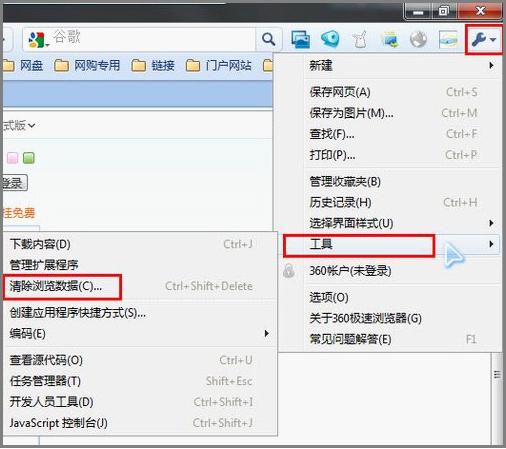This screenshot has width=506, height=449.
Task: Open the wrench tools menu icon
Action: [x=483, y=40]
